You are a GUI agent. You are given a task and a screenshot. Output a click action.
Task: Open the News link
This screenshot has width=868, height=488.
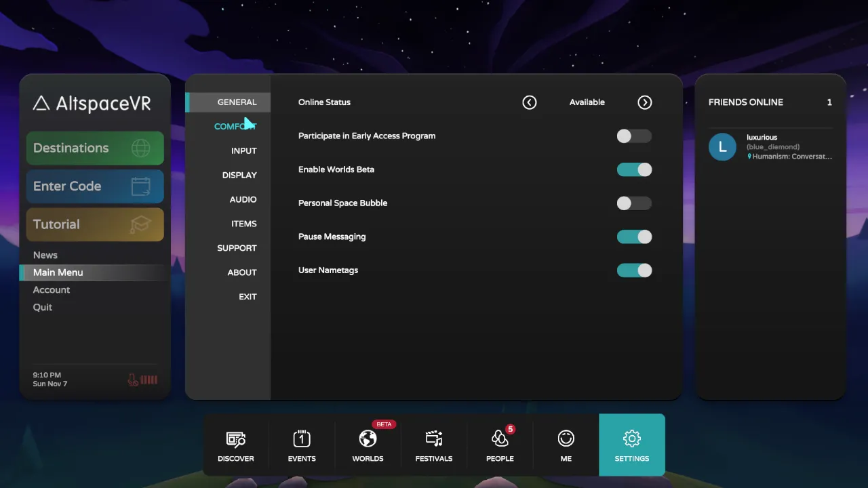point(45,255)
